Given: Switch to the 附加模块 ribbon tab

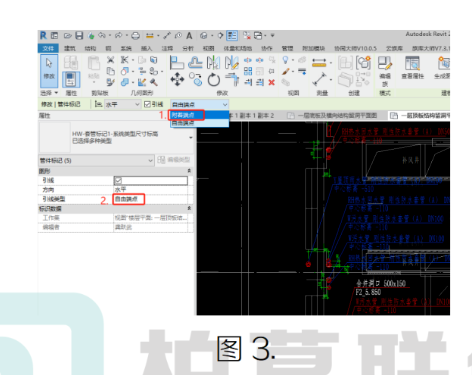Looking at the screenshot, I should click(x=313, y=48).
